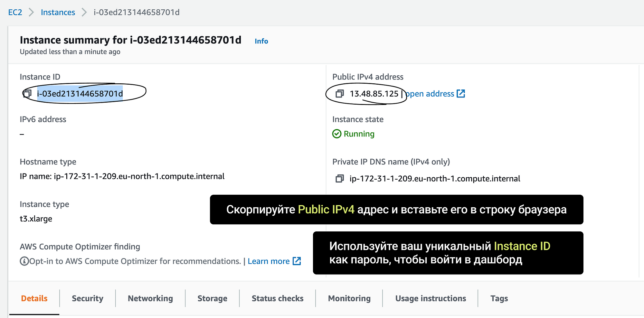Follow the Learn more link
This screenshot has height=318, width=644.
(x=269, y=261)
